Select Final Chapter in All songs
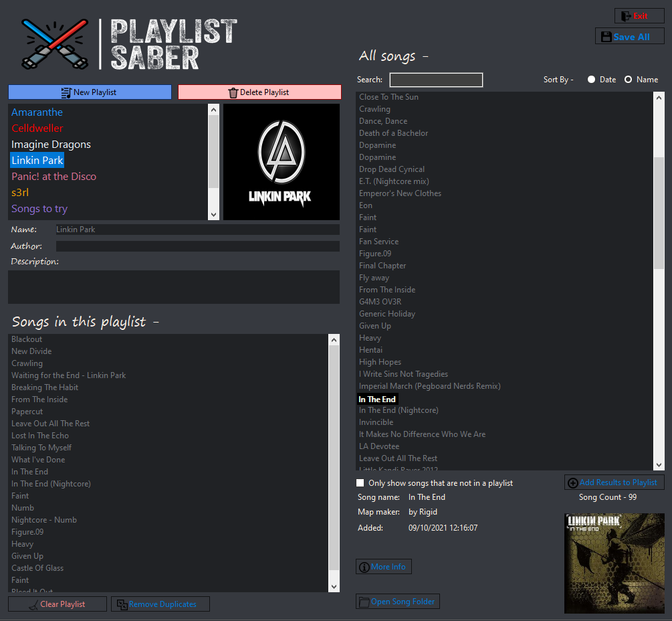The height and width of the screenshot is (621, 672). (x=382, y=266)
